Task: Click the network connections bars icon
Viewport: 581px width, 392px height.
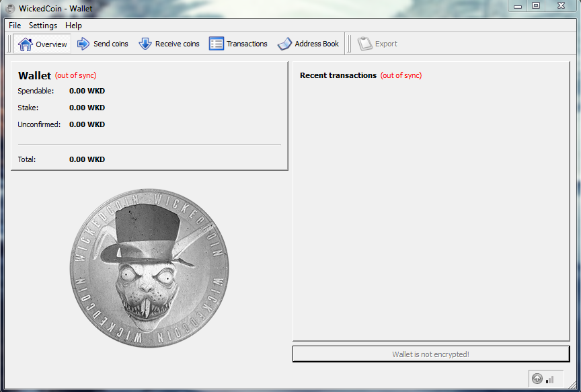Action: [549, 380]
